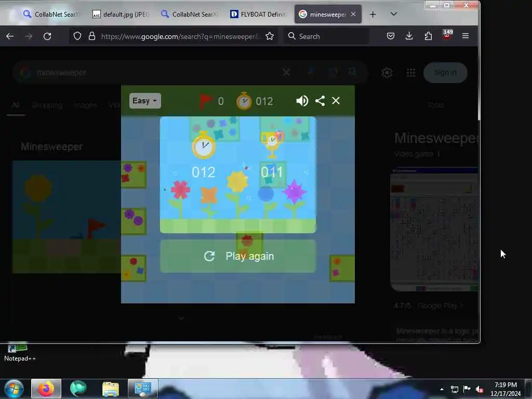The height and width of the screenshot is (399, 532).
Task: Show hidden system tray icons
Action: coord(442,389)
